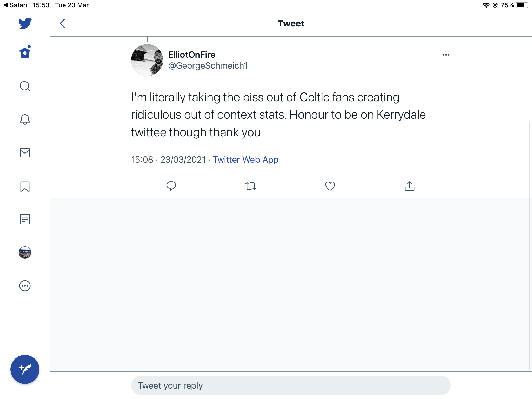Viewport: 532px width, 399px height.
Task: Open your profile picture in sidebar
Action: click(25, 252)
